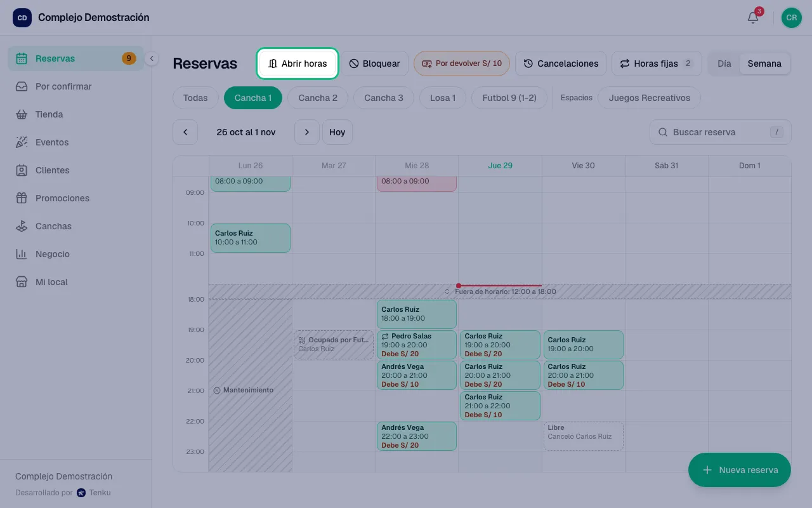Select the Losa 1 tab
This screenshot has height=508, width=812.
click(x=443, y=98)
